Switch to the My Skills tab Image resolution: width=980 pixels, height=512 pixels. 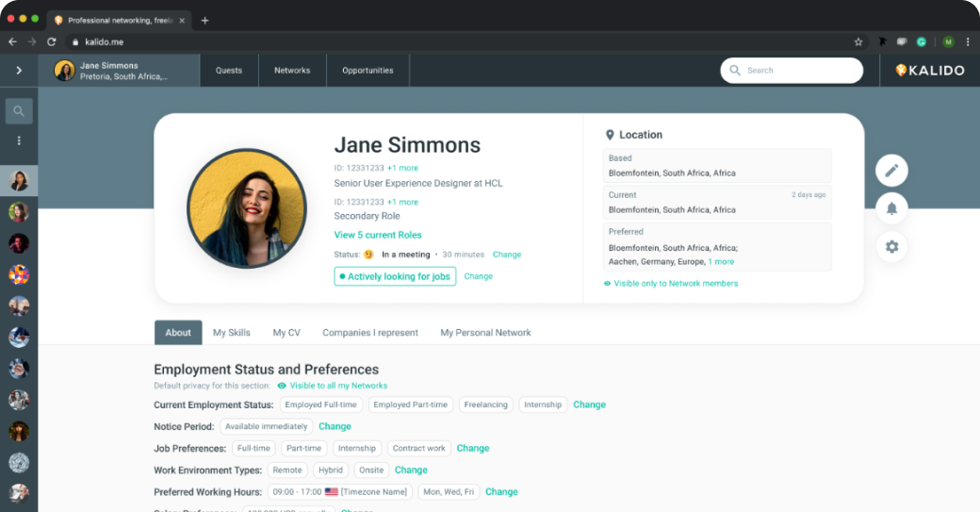pyautogui.click(x=232, y=333)
